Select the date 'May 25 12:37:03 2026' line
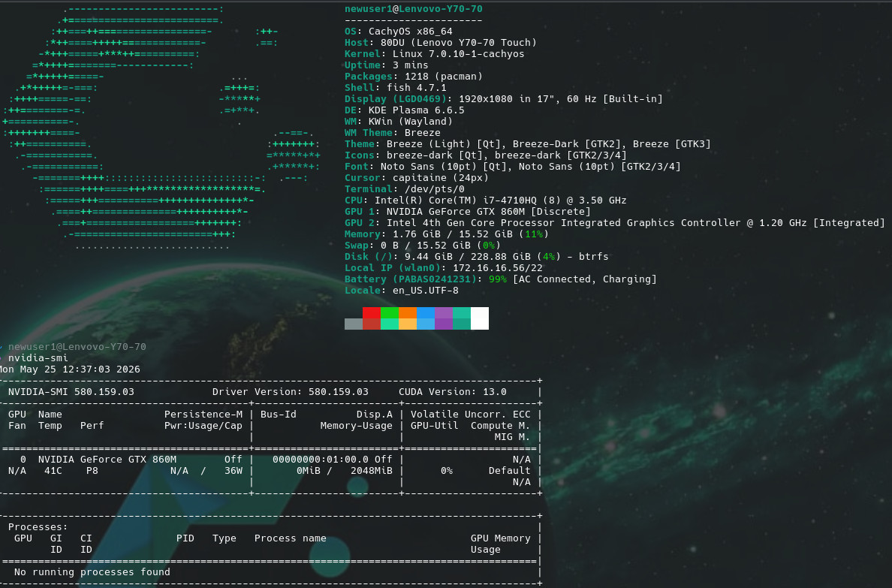The image size is (892, 588). (x=70, y=369)
